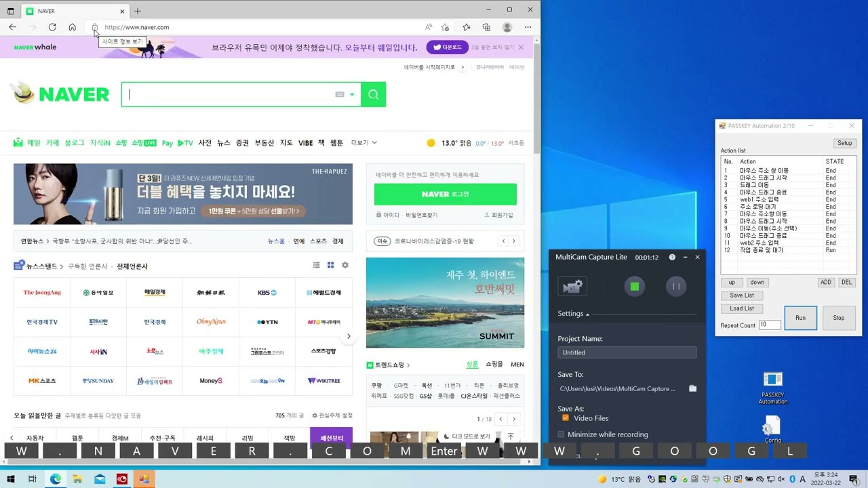Expand the 더보기 menu dropdown
868x488 pixels.
click(364, 143)
